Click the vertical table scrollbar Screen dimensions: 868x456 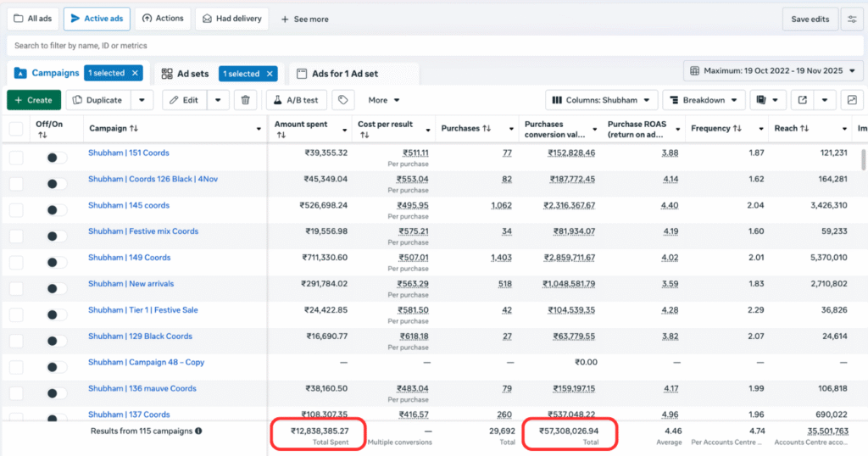(863, 161)
